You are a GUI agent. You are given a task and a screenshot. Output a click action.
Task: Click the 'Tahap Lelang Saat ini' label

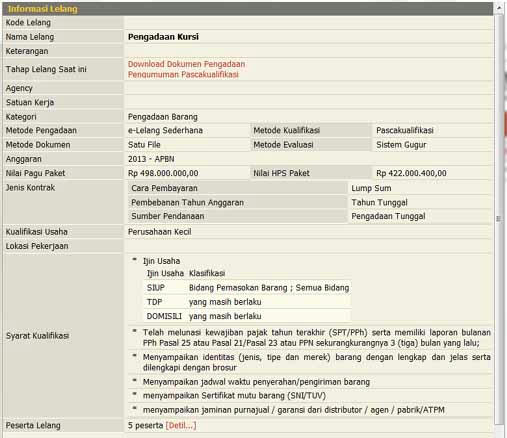(x=46, y=69)
